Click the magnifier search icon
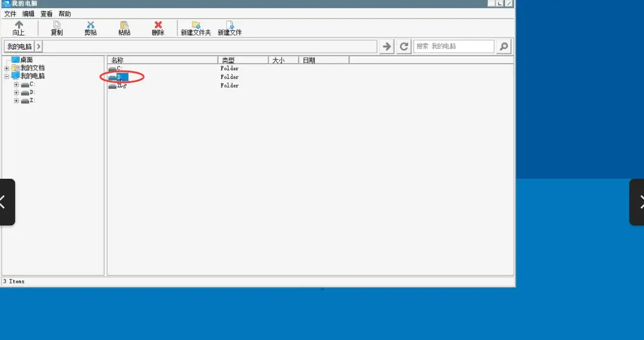The height and width of the screenshot is (340, 644). point(503,46)
